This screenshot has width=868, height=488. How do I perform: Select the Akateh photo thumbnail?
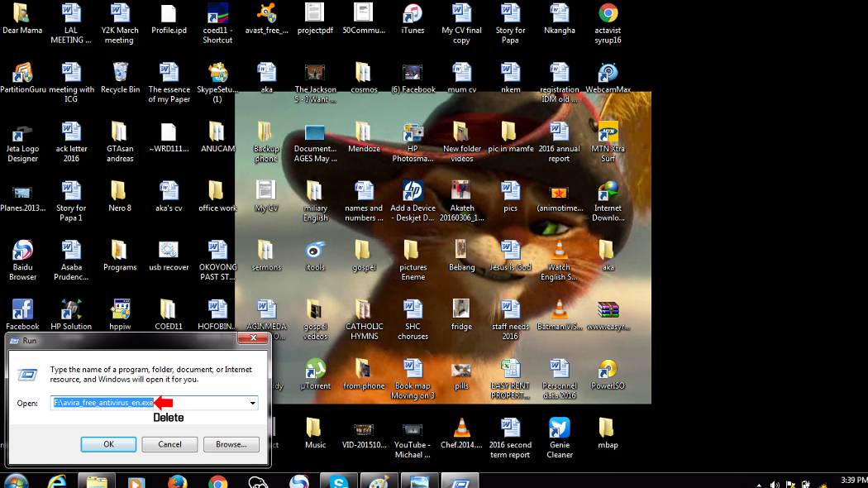(461, 201)
